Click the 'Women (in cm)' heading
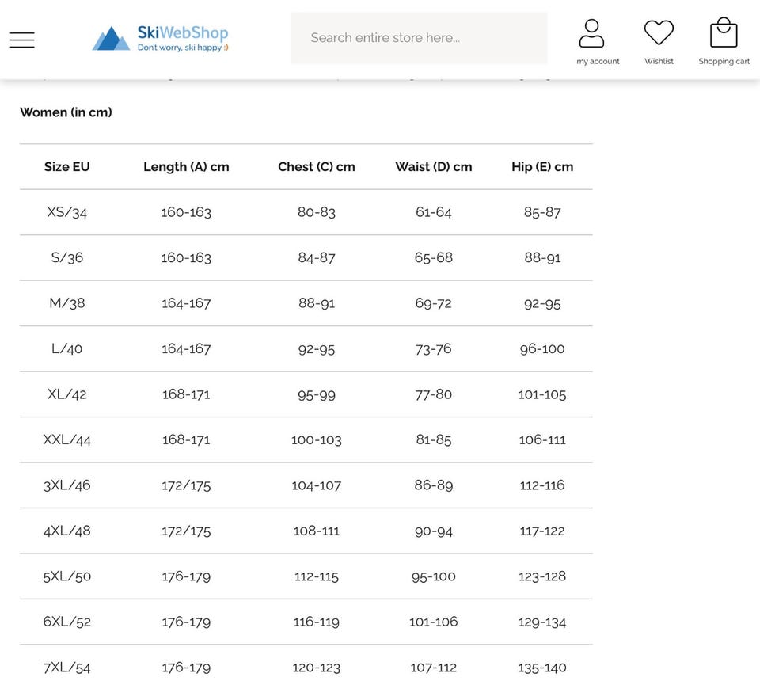 pyautogui.click(x=66, y=112)
